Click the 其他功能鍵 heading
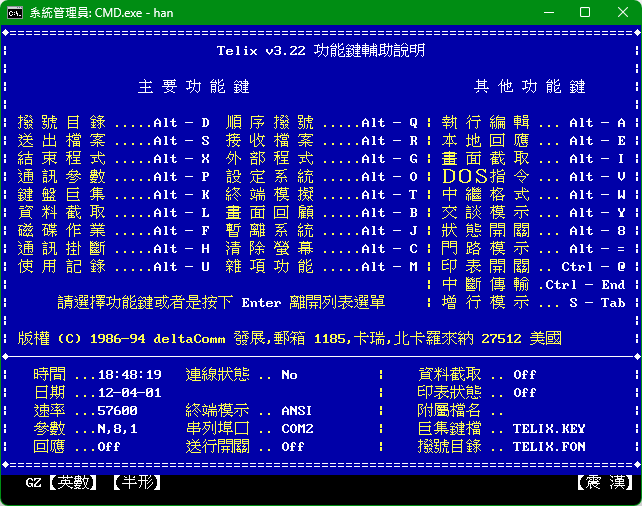This screenshot has width=642, height=506. pos(529,86)
